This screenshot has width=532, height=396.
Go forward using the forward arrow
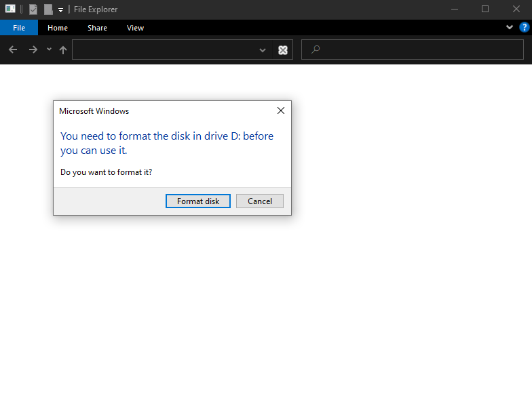coord(33,50)
